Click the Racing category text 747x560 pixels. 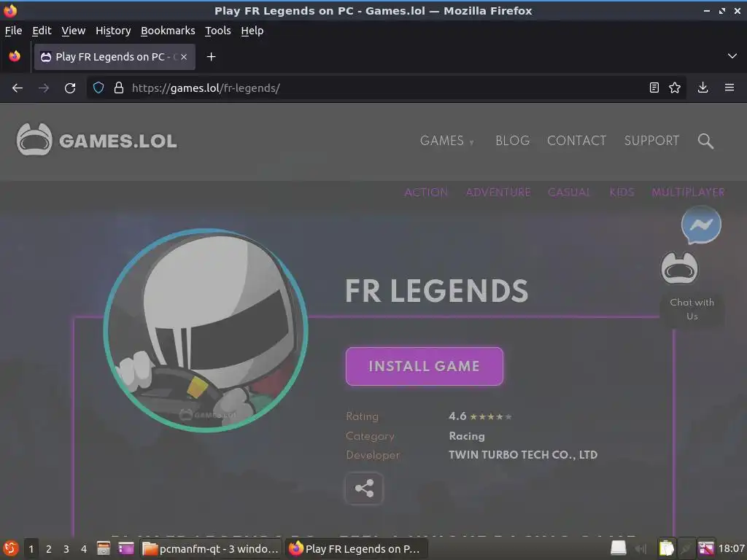pos(467,436)
